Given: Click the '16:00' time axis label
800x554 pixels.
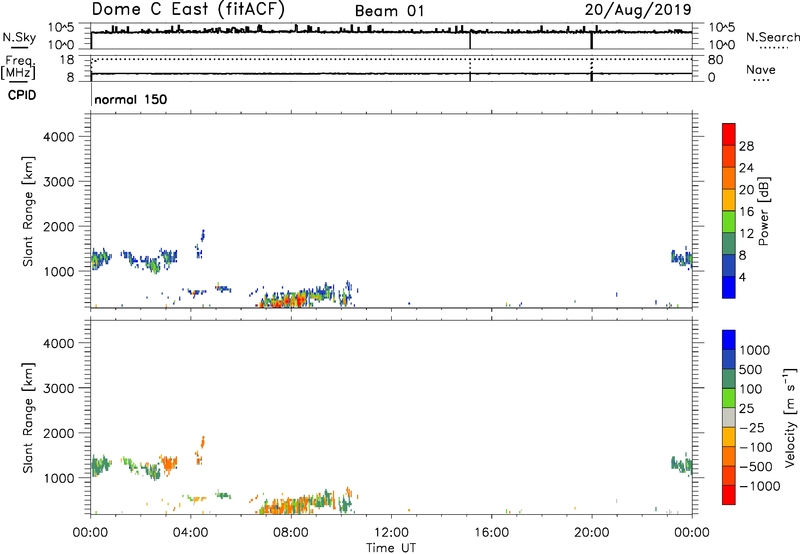Looking at the screenshot, I should point(491,533).
